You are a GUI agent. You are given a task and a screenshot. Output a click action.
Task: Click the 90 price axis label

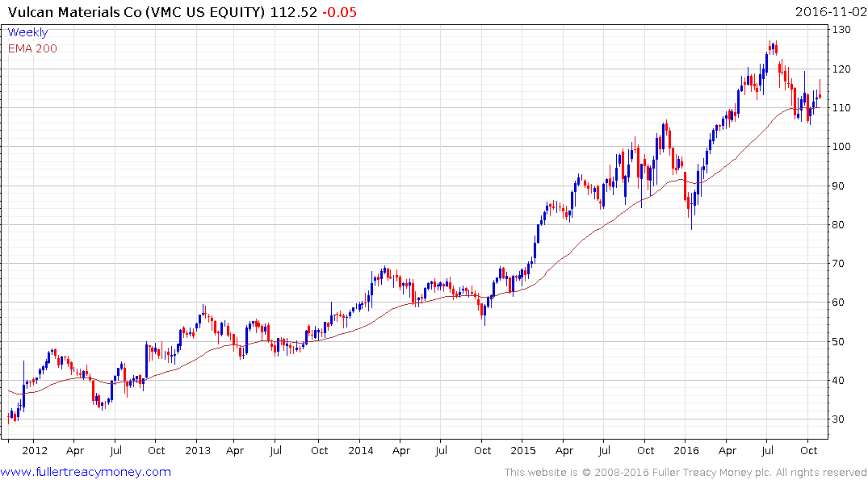[838, 186]
